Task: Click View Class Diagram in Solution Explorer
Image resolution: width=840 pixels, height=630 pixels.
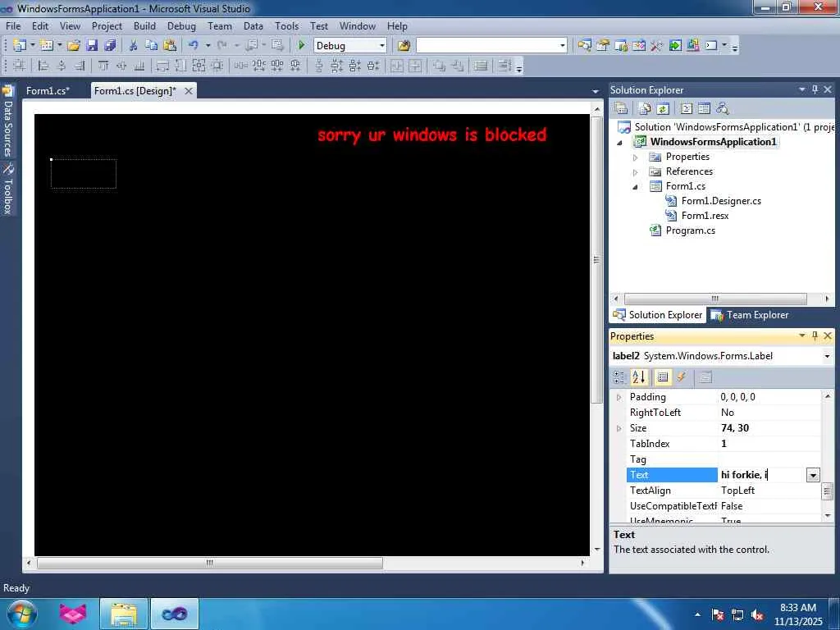Action: (x=722, y=109)
